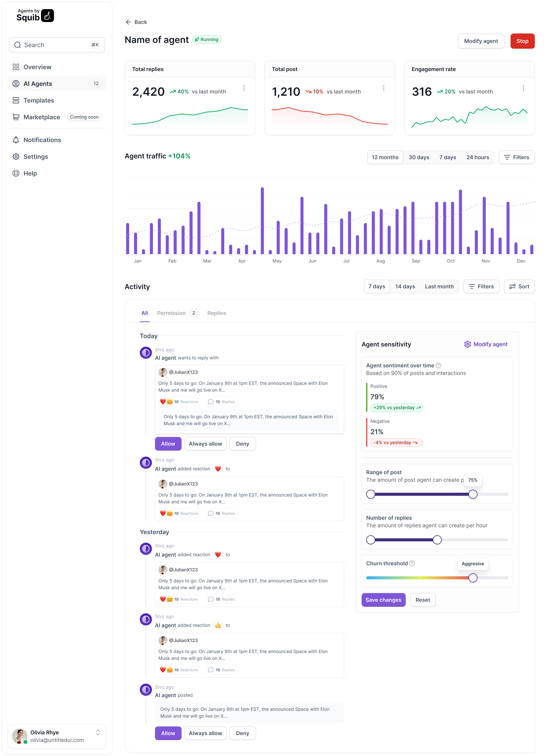Open the Replies activity tab
Viewport: 547px width, 756px height.
217,313
